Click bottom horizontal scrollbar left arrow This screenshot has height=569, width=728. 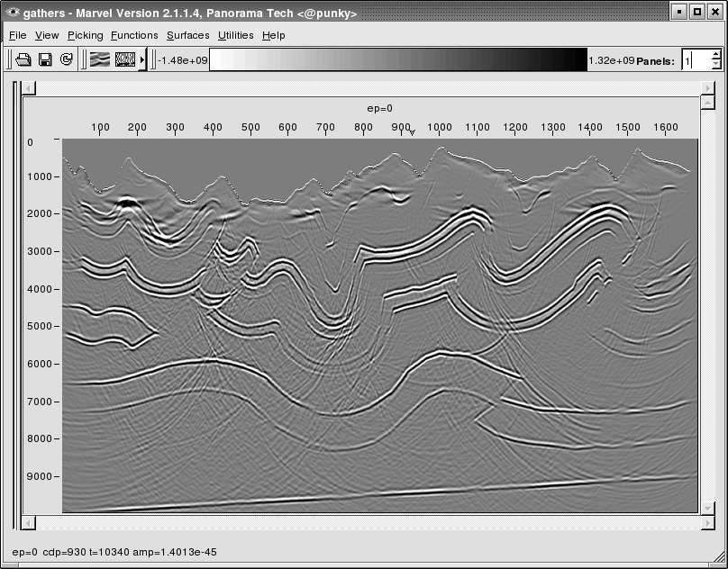[29, 523]
